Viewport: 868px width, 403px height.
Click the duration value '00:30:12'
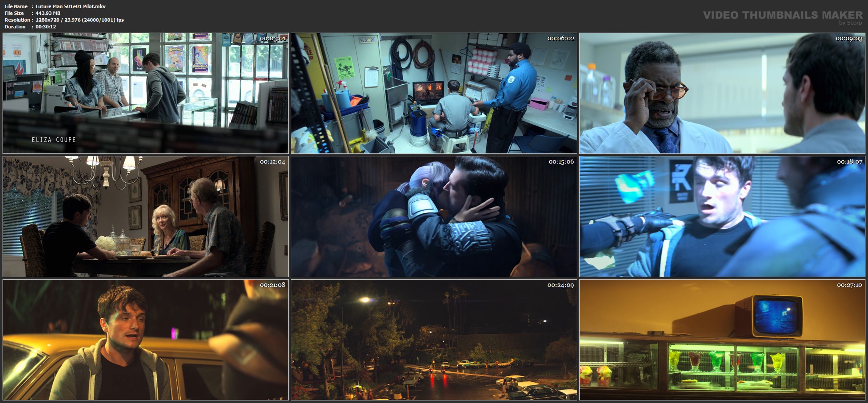(46, 27)
